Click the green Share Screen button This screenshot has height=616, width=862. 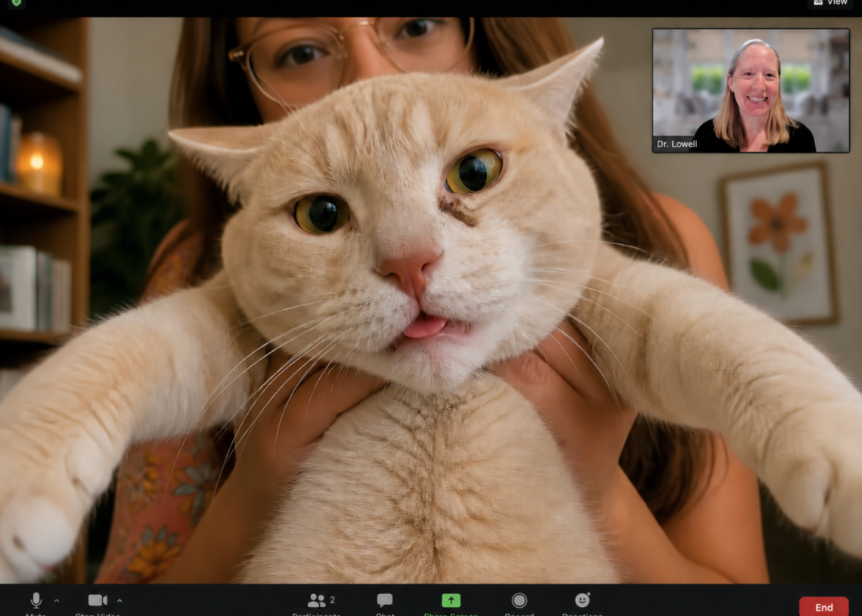(x=451, y=600)
